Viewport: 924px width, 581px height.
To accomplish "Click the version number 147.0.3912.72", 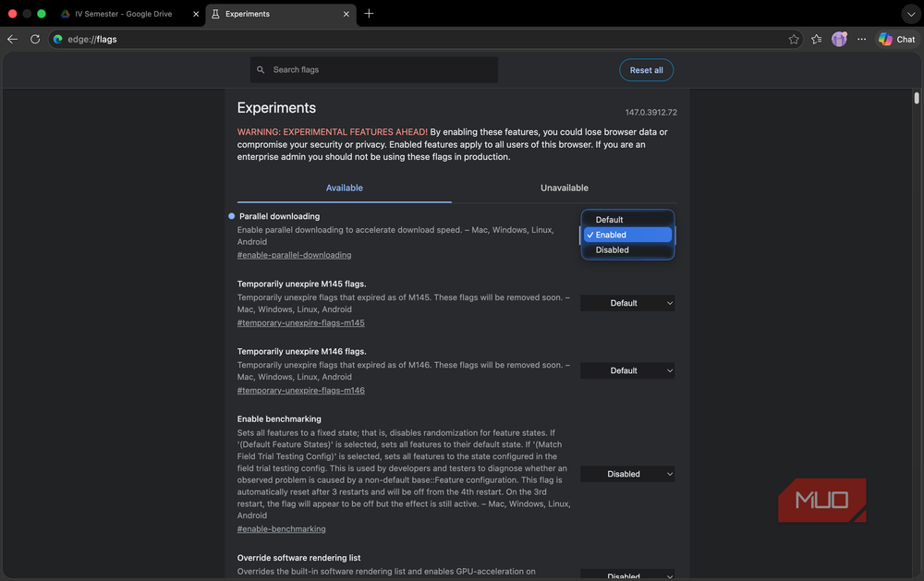I will point(650,112).
